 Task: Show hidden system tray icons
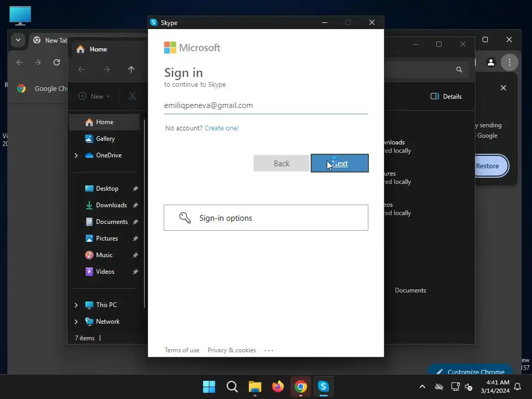(422, 387)
